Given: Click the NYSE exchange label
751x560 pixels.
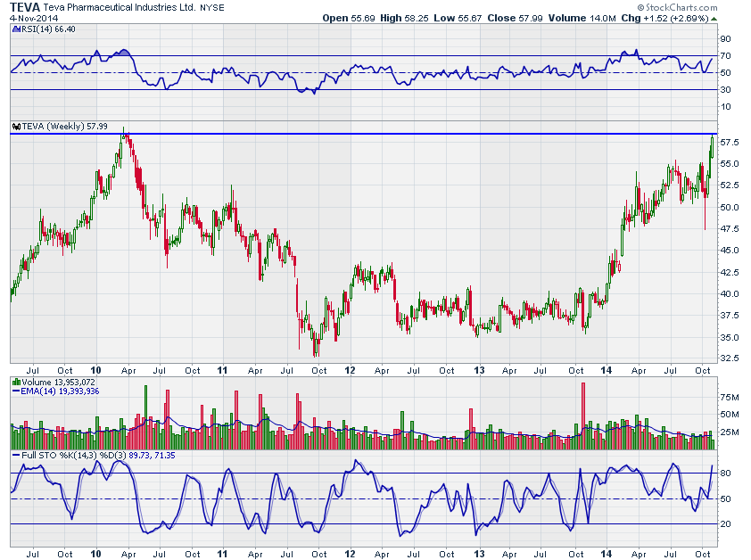Looking at the screenshot, I should point(212,7).
